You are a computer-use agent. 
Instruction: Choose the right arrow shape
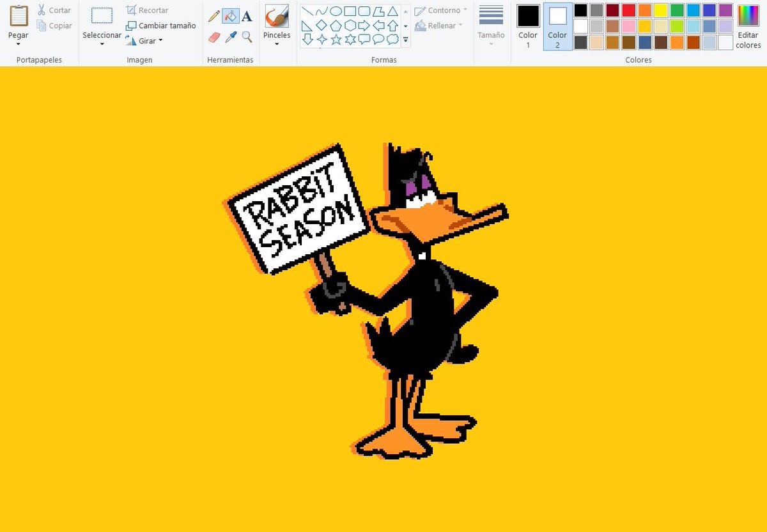364,26
